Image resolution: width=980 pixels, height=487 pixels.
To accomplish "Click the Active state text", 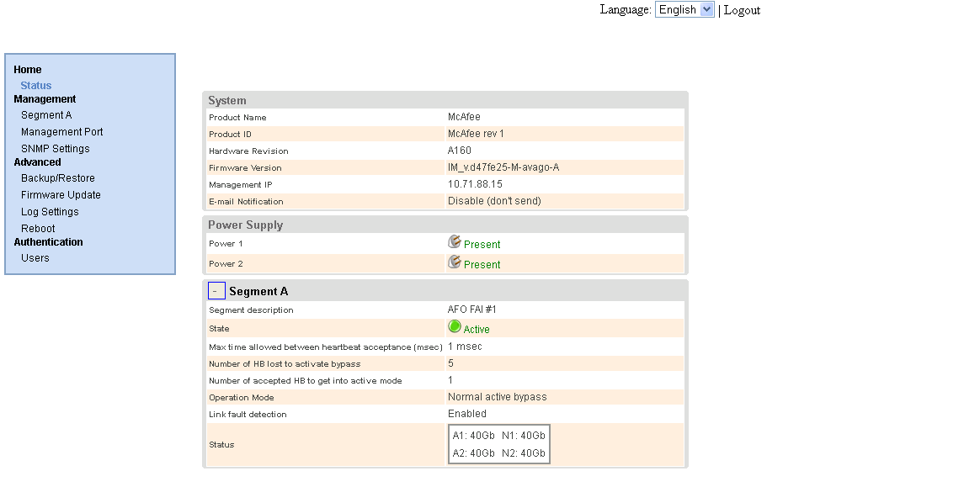I will pyautogui.click(x=477, y=330).
